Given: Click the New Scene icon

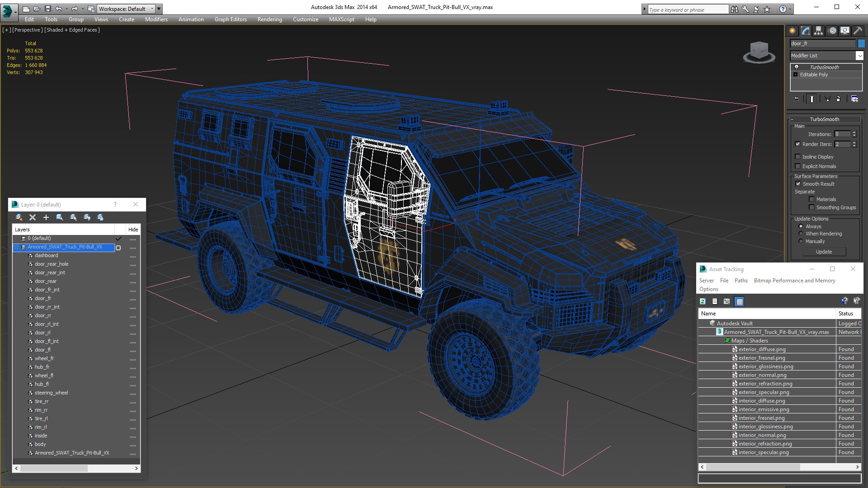Looking at the screenshot, I should click(26, 9).
